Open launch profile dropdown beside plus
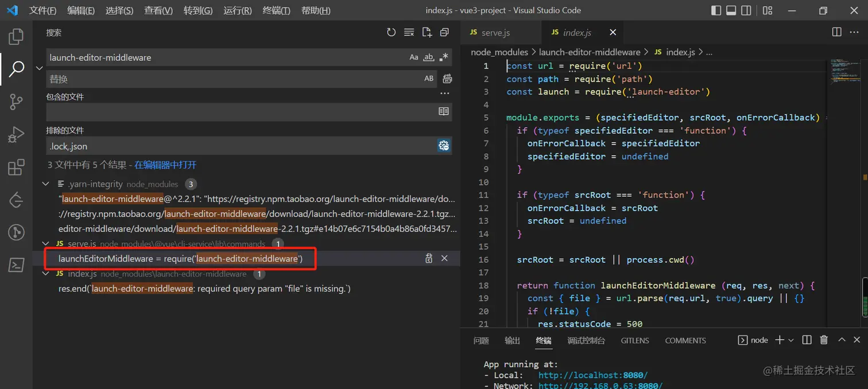 click(791, 340)
